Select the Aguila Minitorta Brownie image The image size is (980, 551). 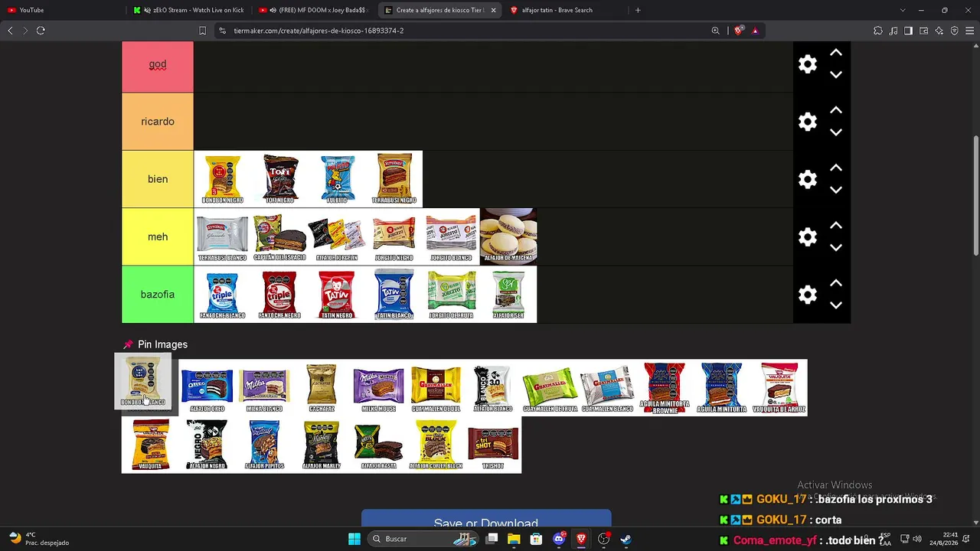click(665, 387)
